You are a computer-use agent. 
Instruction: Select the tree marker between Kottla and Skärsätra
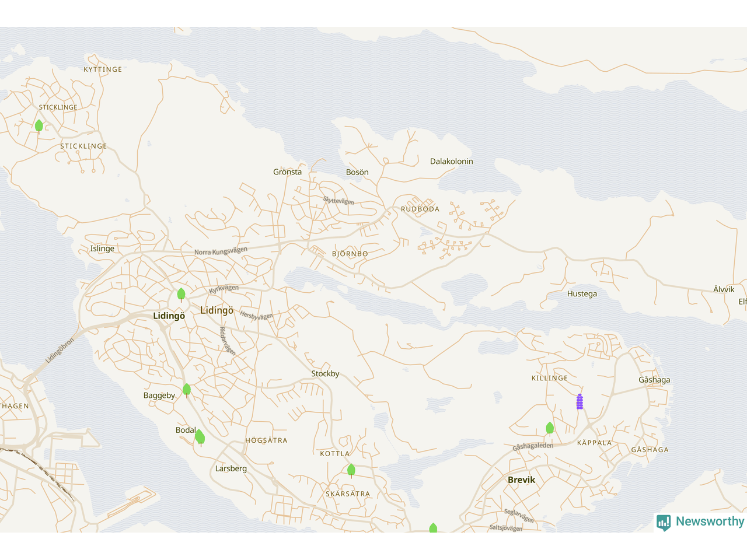(351, 471)
